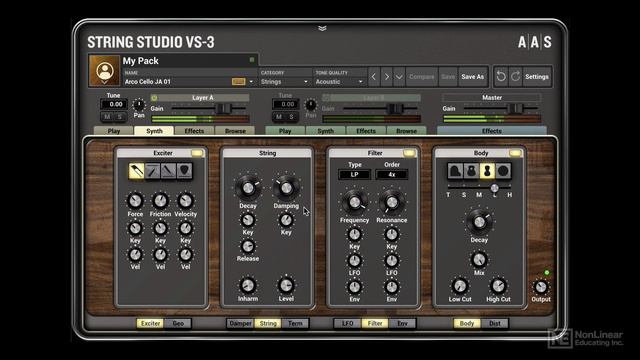Toggle the Filter module on/off LED

409,153
